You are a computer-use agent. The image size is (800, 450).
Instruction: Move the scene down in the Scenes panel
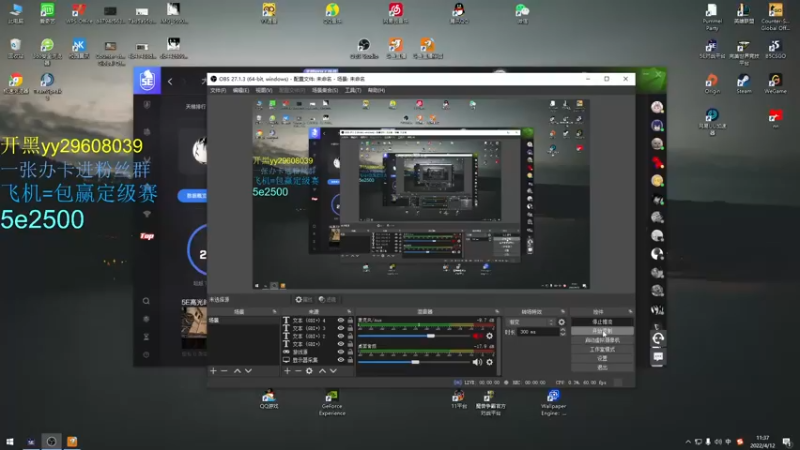pos(248,371)
